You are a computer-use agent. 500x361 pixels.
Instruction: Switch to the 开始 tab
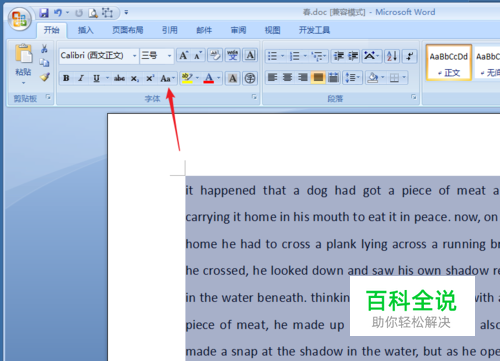(x=52, y=30)
